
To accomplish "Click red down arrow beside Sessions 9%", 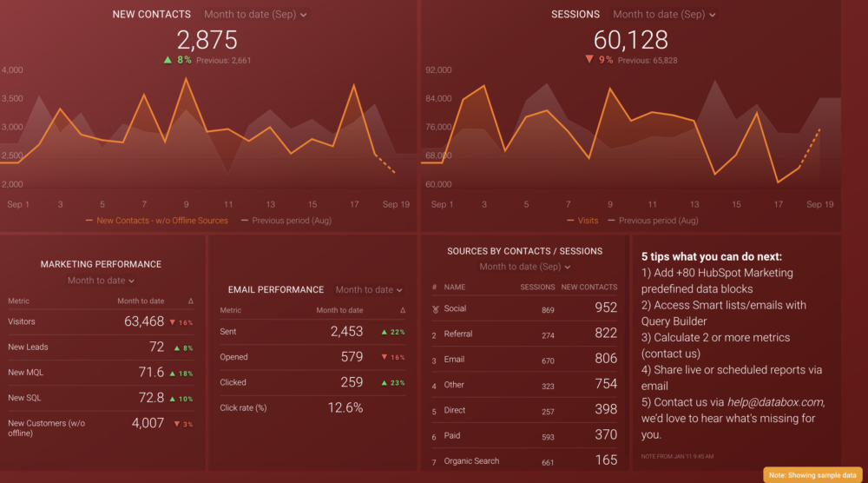I will 589,60.
